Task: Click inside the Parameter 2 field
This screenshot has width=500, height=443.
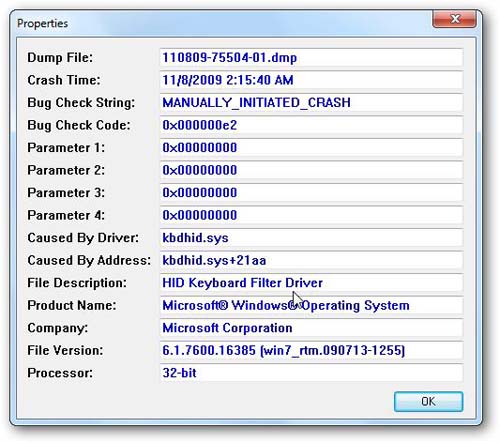Action: point(311,170)
